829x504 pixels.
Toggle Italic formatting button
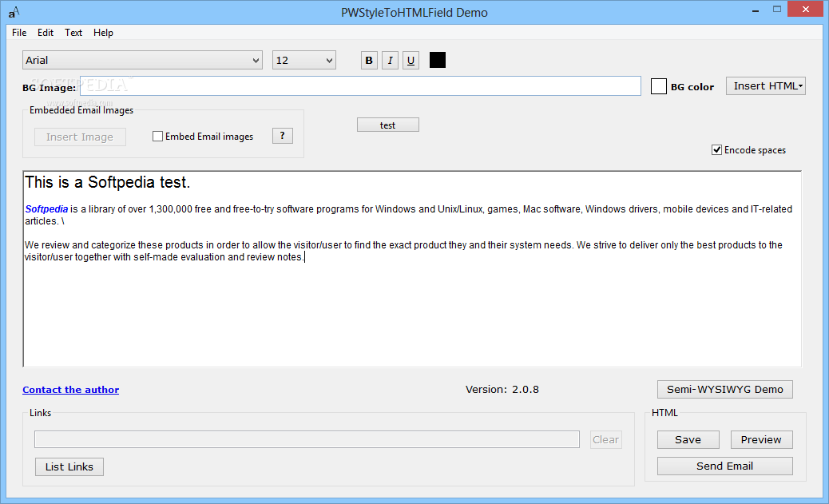point(390,60)
